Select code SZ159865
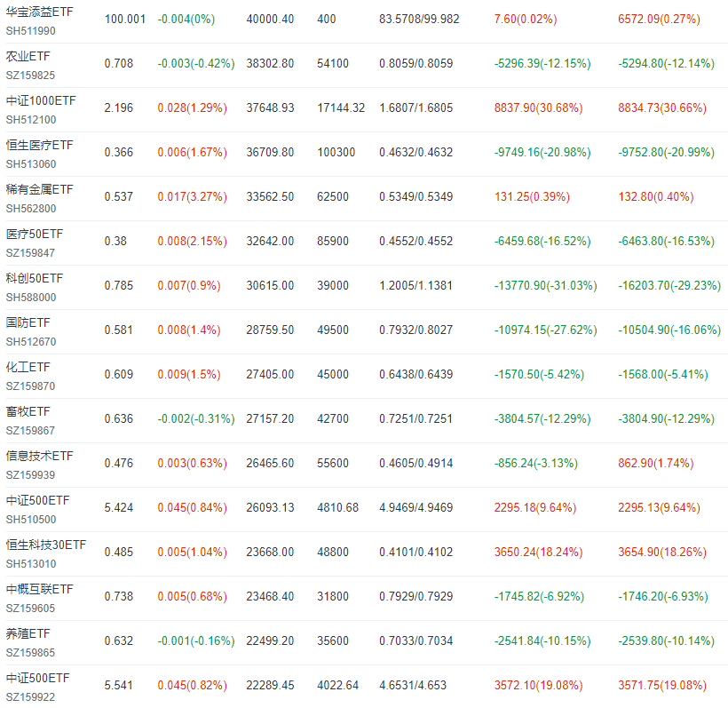 pyautogui.click(x=31, y=653)
